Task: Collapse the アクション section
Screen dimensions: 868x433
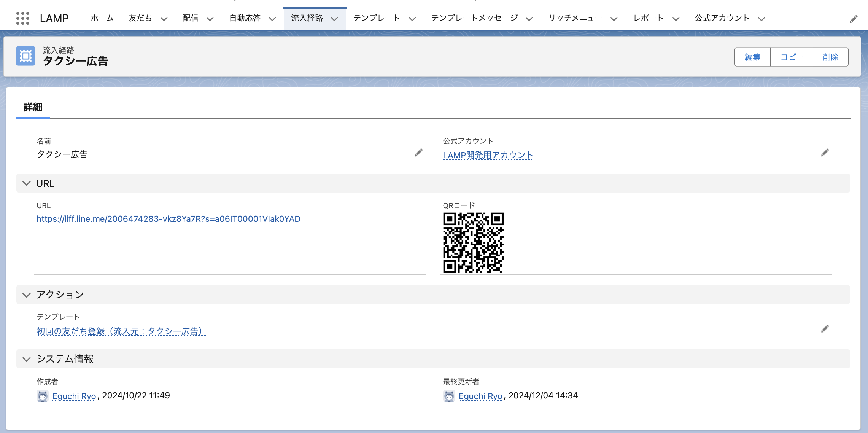Action: [27, 295]
